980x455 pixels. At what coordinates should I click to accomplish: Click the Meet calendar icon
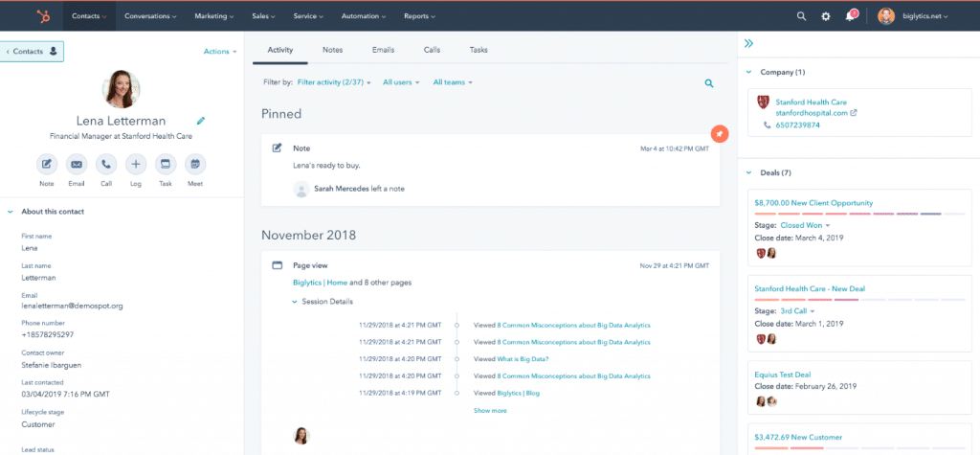[x=195, y=164]
